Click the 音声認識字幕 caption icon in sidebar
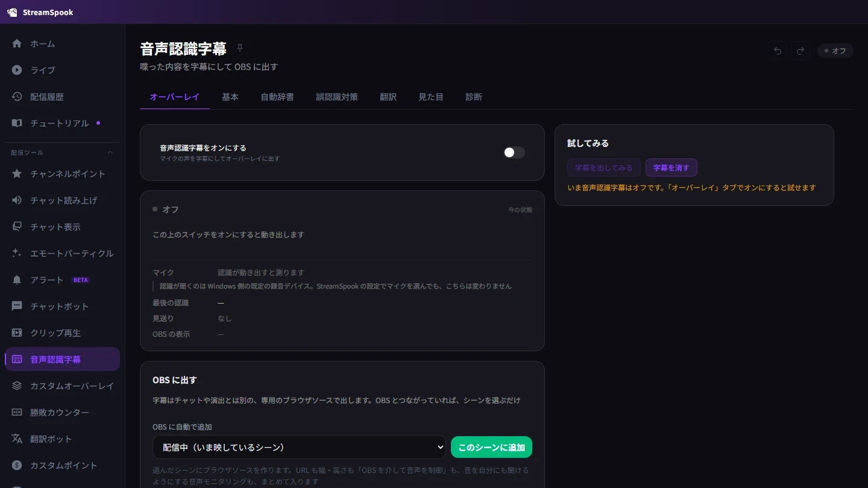This screenshot has height=488, width=868. tap(17, 359)
